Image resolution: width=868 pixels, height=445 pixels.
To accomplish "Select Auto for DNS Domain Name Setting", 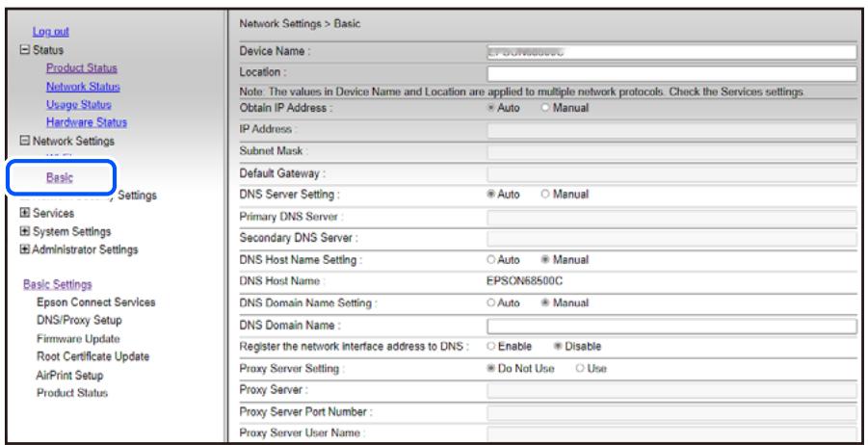I will pos(492,303).
